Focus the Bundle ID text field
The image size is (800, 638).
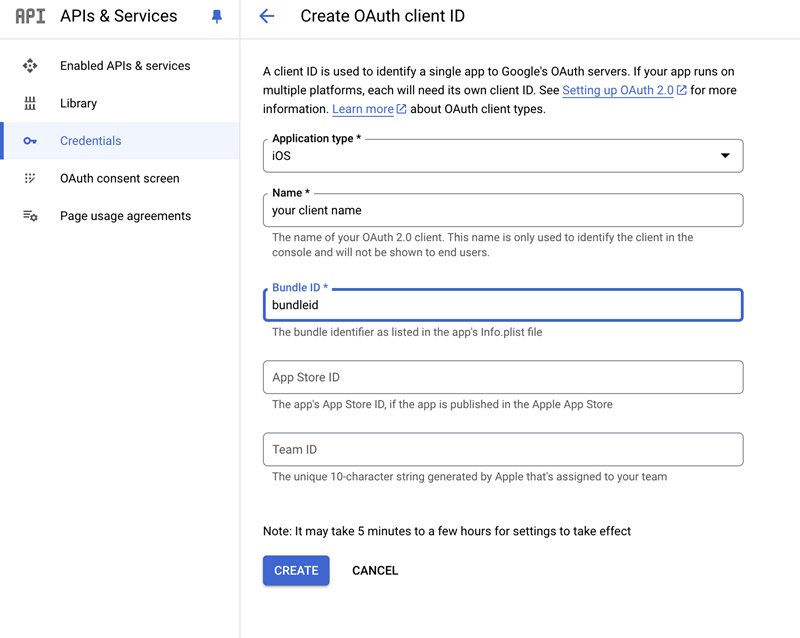(503, 305)
